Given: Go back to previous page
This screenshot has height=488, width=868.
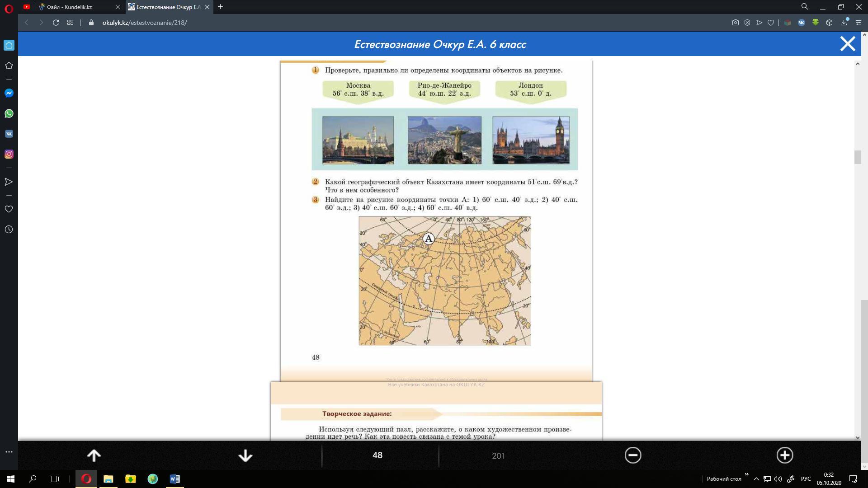Looking at the screenshot, I should click(x=27, y=23).
